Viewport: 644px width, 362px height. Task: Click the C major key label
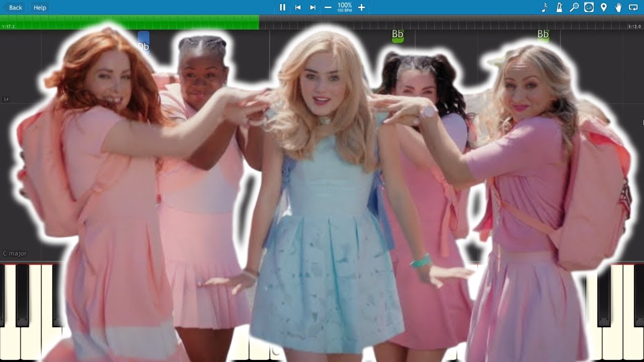coord(15,253)
